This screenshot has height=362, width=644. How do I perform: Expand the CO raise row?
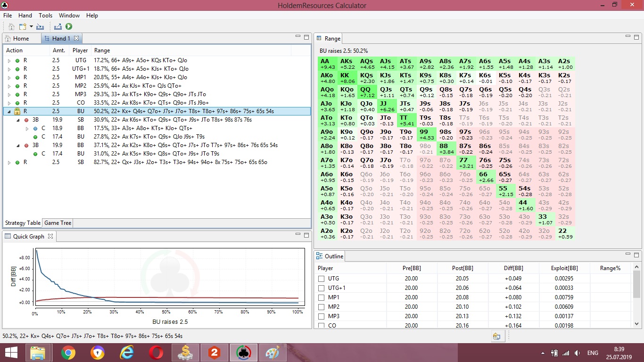pyautogui.click(x=9, y=103)
